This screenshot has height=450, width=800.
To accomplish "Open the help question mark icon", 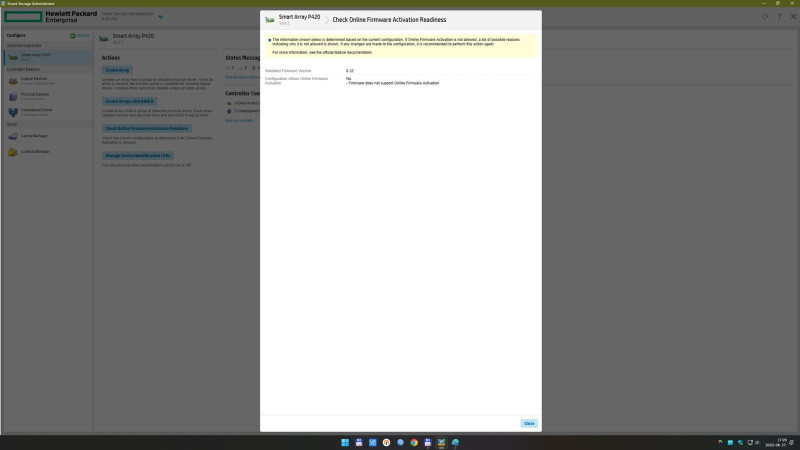I will click(779, 16).
